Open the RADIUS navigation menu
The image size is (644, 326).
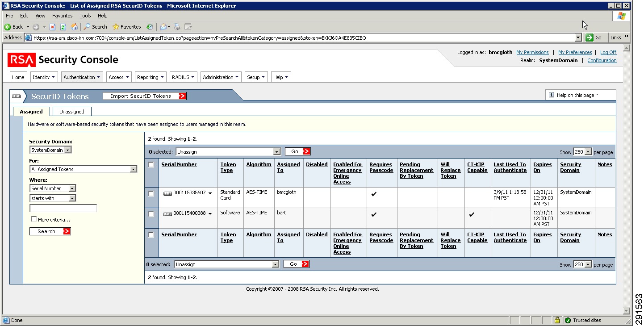(184, 77)
